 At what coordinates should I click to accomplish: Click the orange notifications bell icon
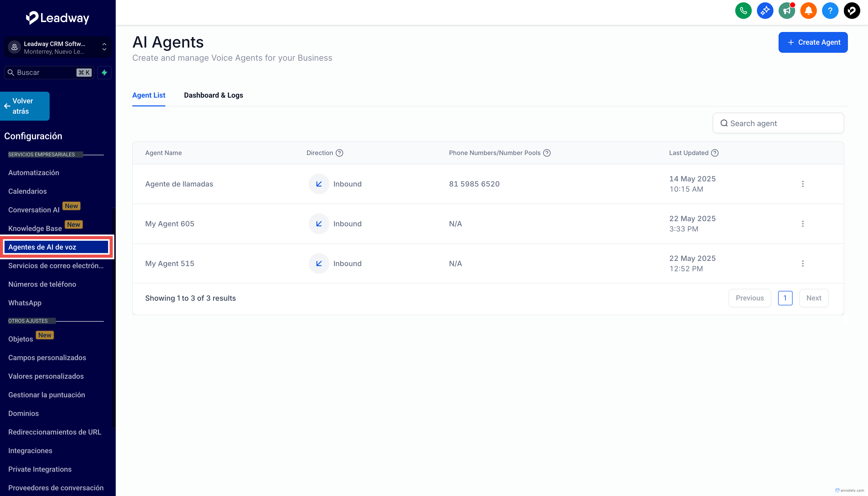[x=808, y=11]
